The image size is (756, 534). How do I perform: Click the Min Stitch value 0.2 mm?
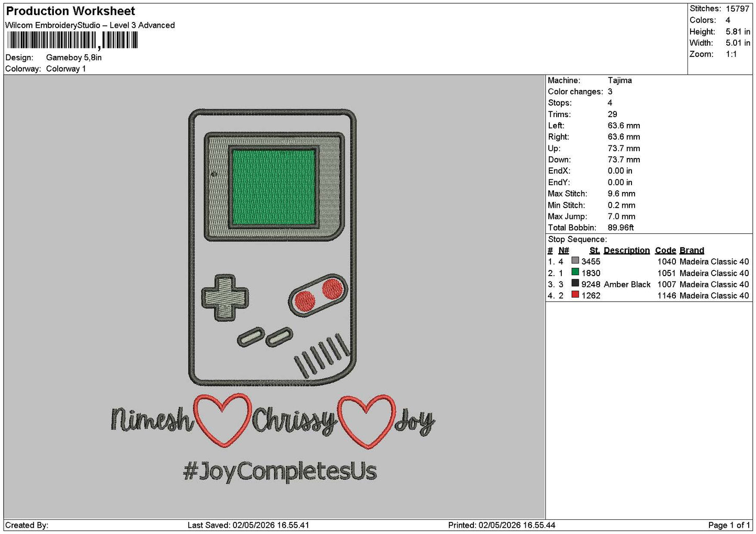[x=622, y=205]
